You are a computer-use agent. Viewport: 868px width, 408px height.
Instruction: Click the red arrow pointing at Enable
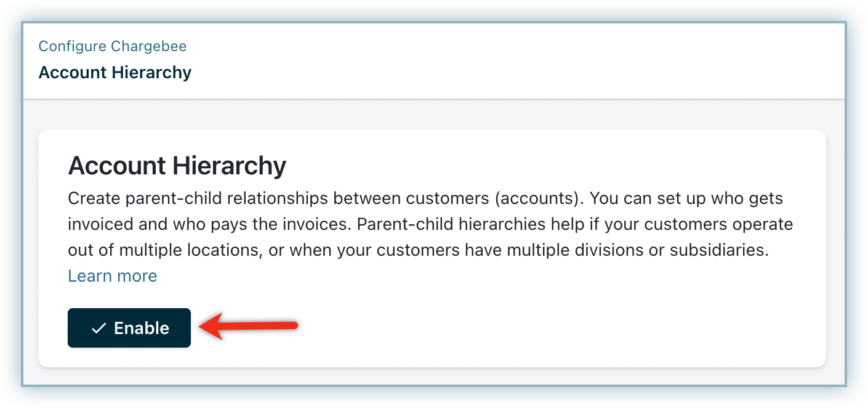[249, 326]
